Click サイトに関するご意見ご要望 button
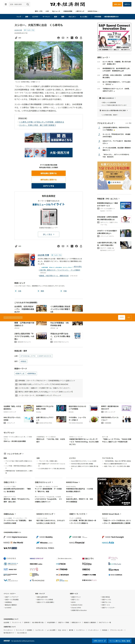 (120, 641)
